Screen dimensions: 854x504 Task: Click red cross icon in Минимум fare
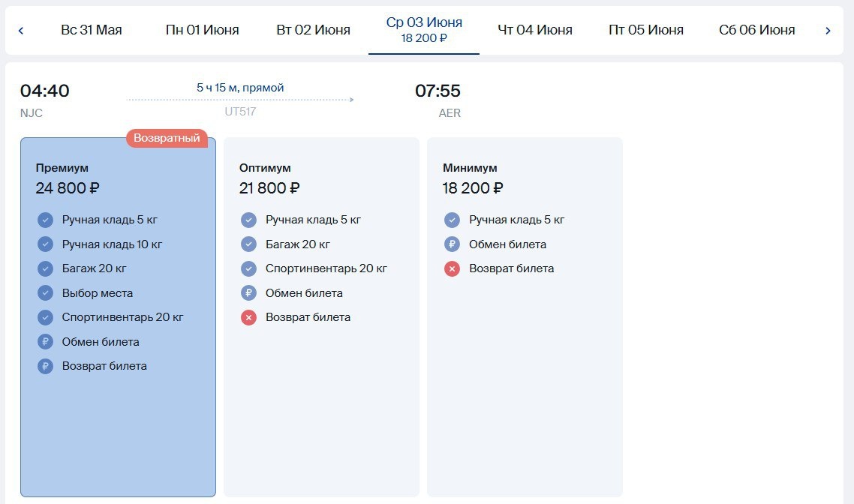tap(452, 268)
